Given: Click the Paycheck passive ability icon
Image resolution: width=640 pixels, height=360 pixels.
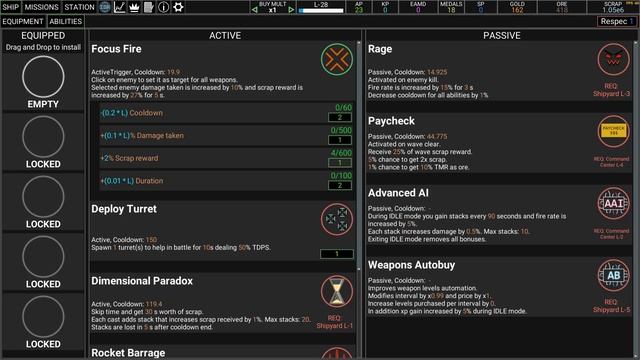Looking at the screenshot, I should pyautogui.click(x=613, y=131).
